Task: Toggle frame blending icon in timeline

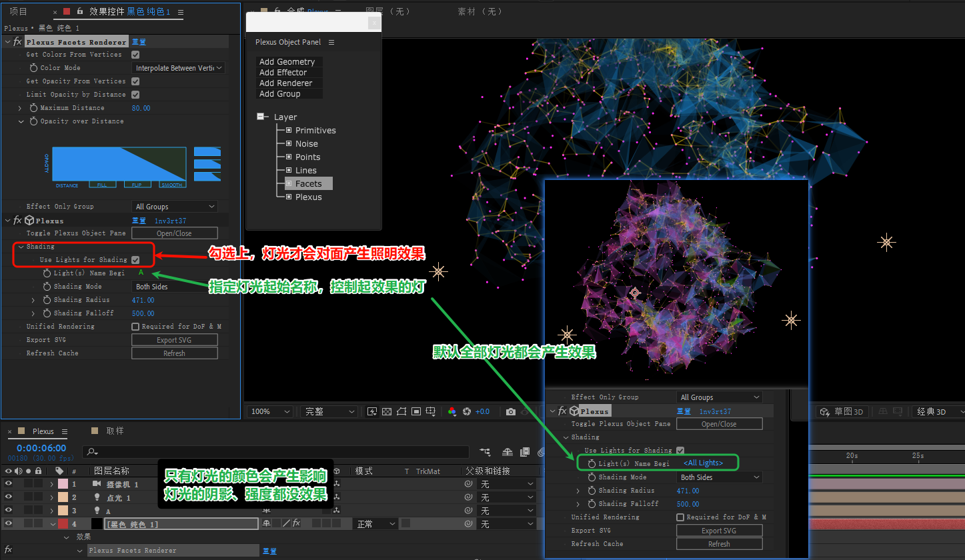Action: pyautogui.click(x=525, y=453)
